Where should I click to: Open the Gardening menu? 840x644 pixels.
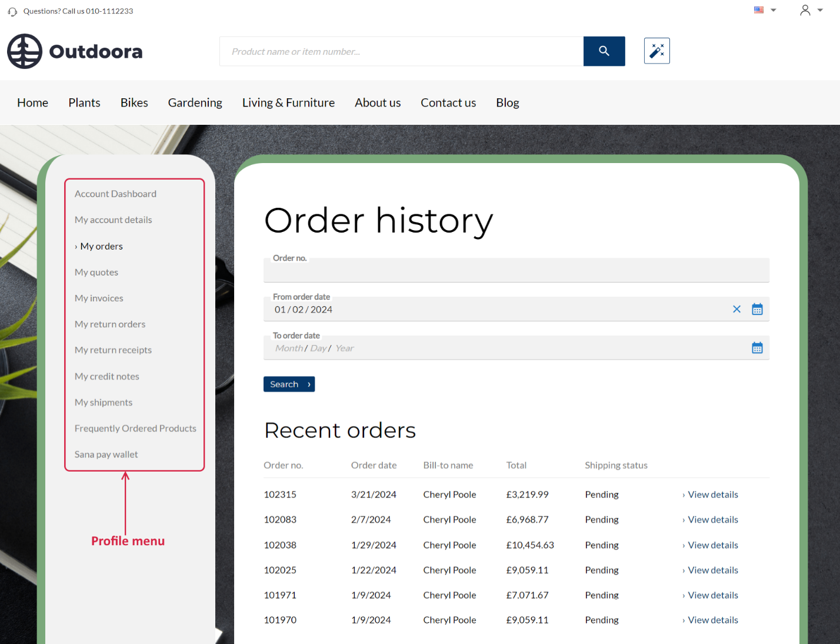pyautogui.click(x=195, y=102)
